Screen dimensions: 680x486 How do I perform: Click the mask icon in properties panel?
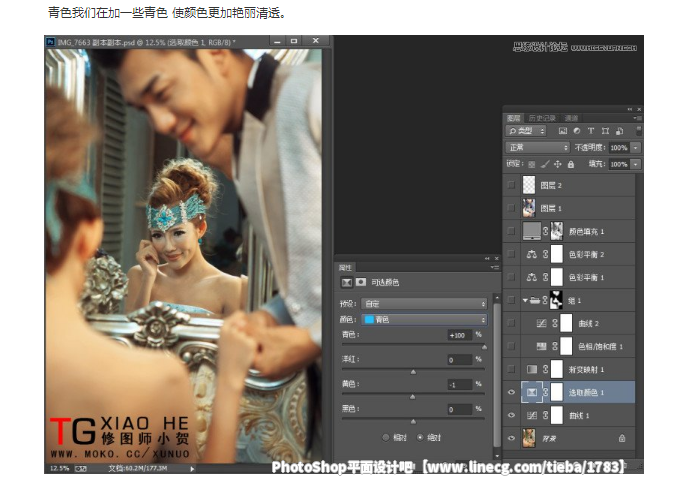point(361,282)
